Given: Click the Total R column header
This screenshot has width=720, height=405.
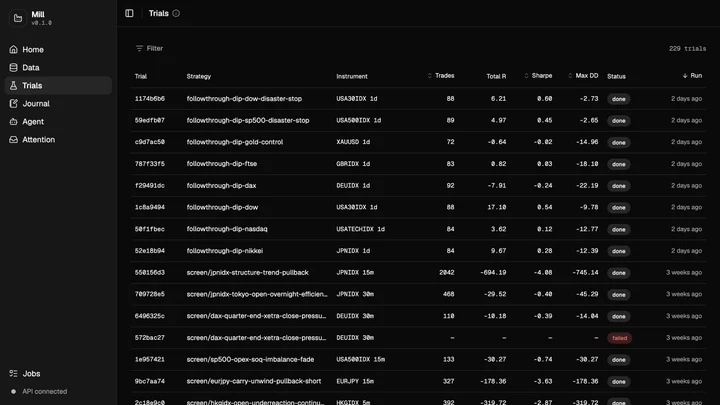Looking at the screenshot, I should (496, 76).
